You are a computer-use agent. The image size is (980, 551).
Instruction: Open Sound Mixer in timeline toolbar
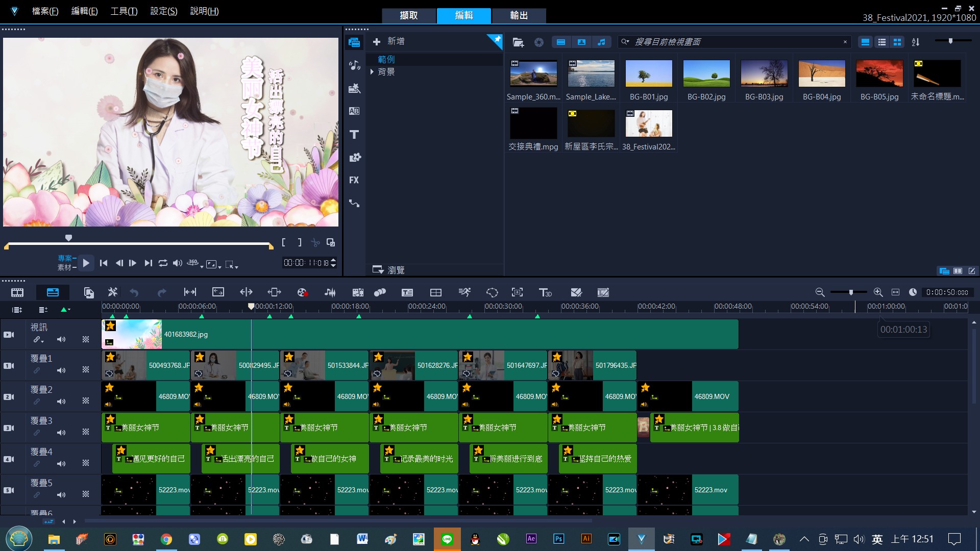pos(330,292)
